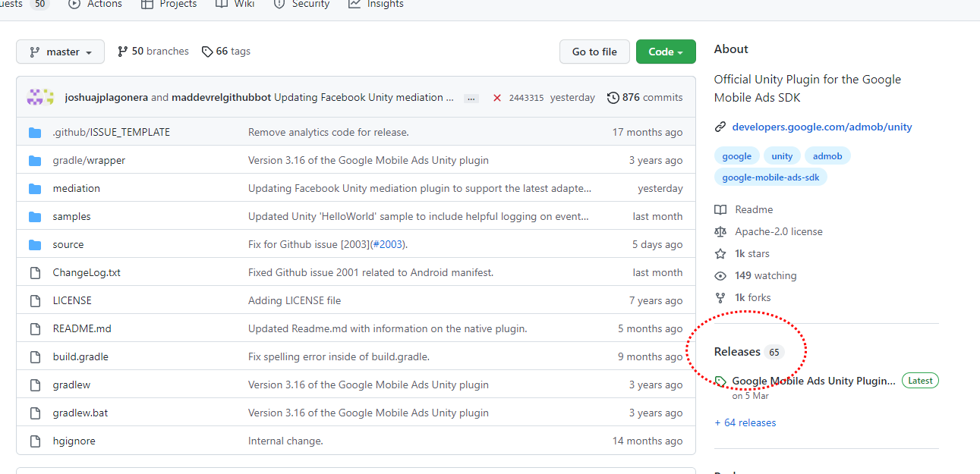Click the Wiki book icon

click(x=222, y=4)
